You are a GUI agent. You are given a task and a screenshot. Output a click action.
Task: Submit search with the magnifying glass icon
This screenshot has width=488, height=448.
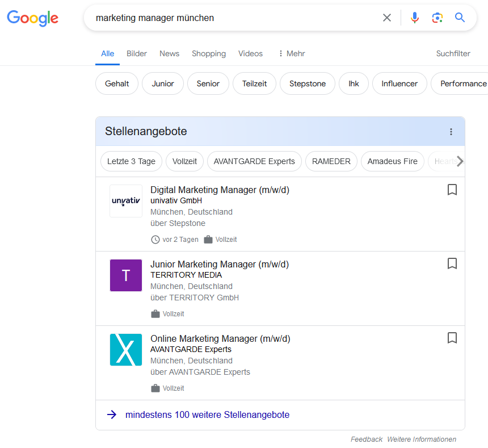click(x=460, y=18)
